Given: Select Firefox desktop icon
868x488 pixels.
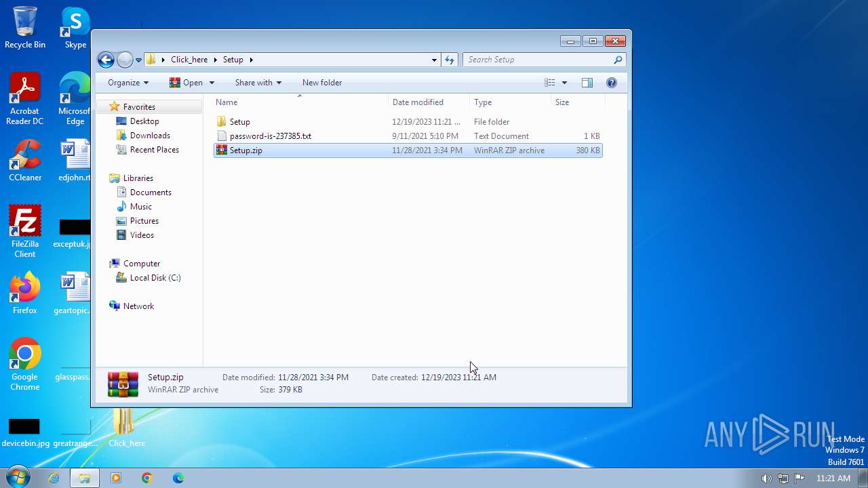Looking at the screenshot, I should (25, 293).
